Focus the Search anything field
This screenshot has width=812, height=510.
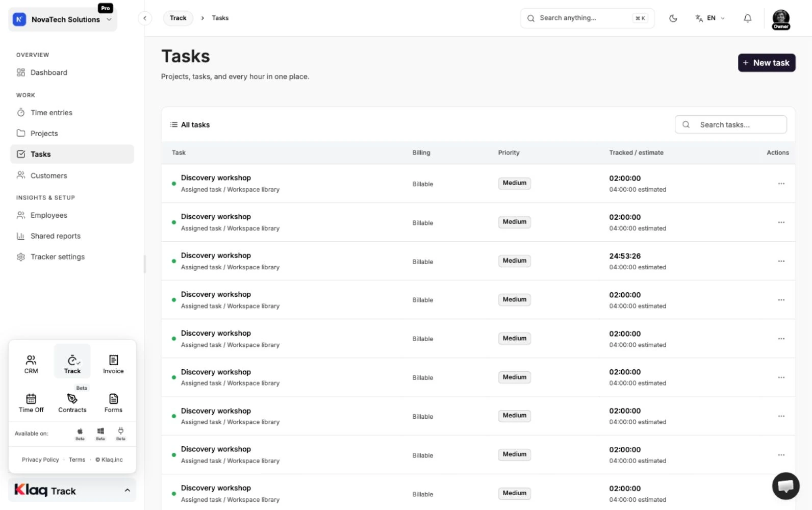(x=587, y=18)
